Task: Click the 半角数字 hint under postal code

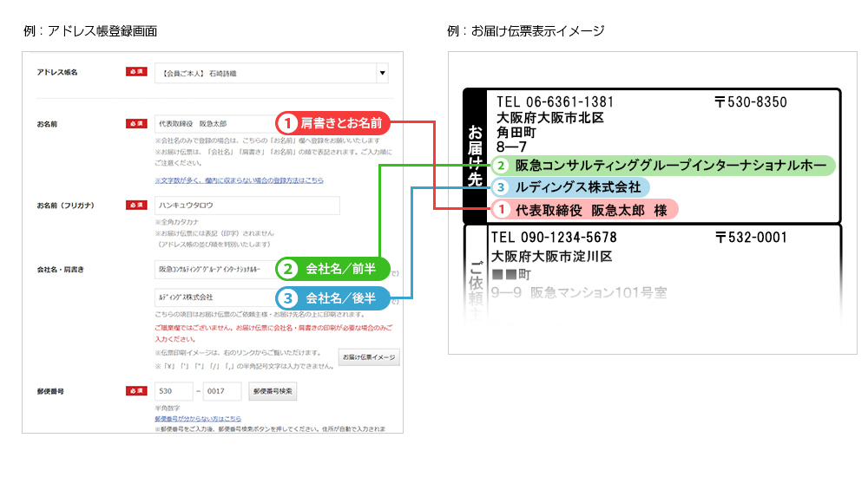Action: coord(168,408)
